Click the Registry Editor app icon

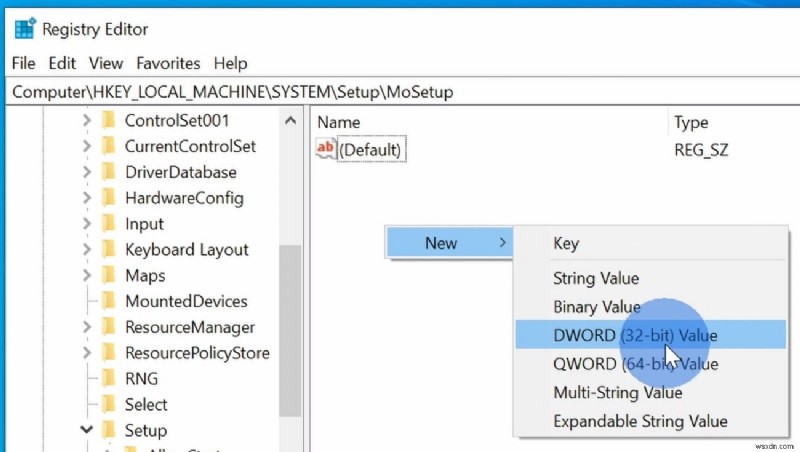[x=25, y=29]
